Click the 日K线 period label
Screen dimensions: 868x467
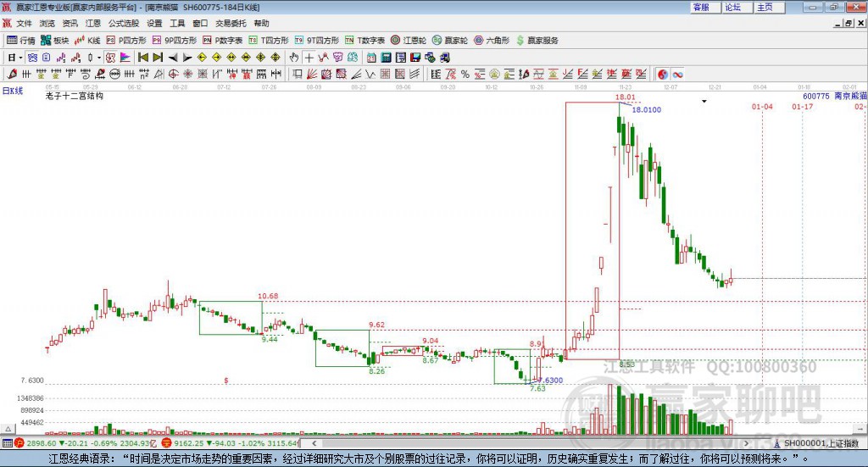[x=13, y=91]
